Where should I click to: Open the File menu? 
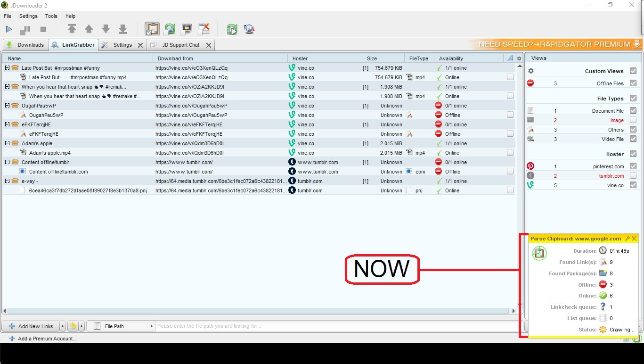click(x=8, y=16)
